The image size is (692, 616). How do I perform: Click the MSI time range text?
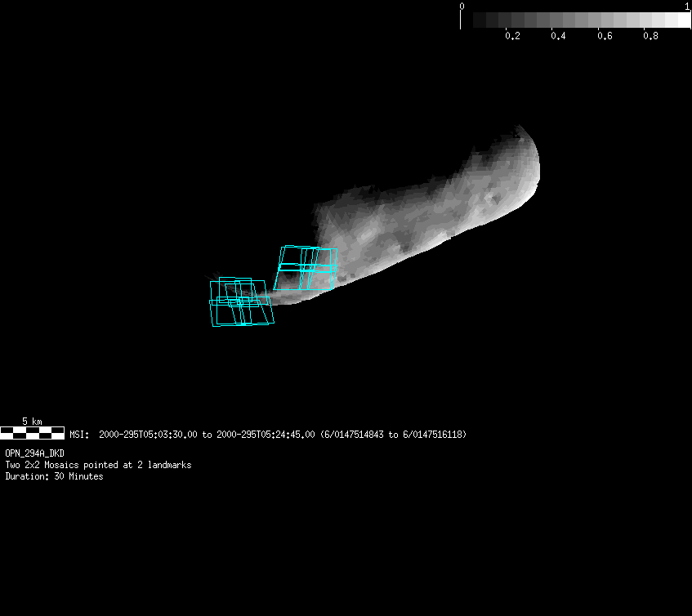point(268,435)
